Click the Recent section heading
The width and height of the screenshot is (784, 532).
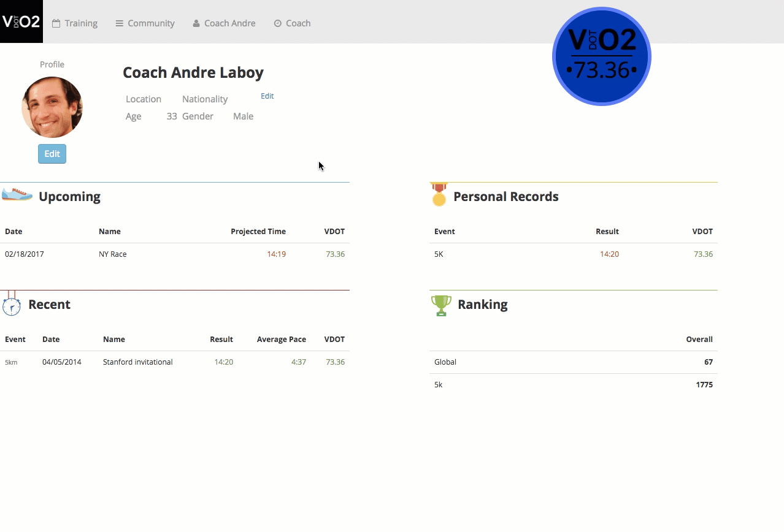tap(49, 305)
